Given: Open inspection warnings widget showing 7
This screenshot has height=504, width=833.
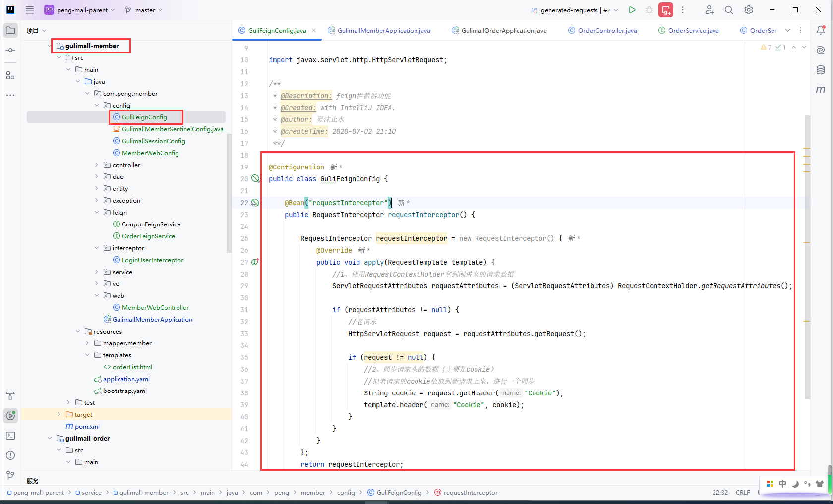Looking at the screenshot, I should tap(766, 47).
